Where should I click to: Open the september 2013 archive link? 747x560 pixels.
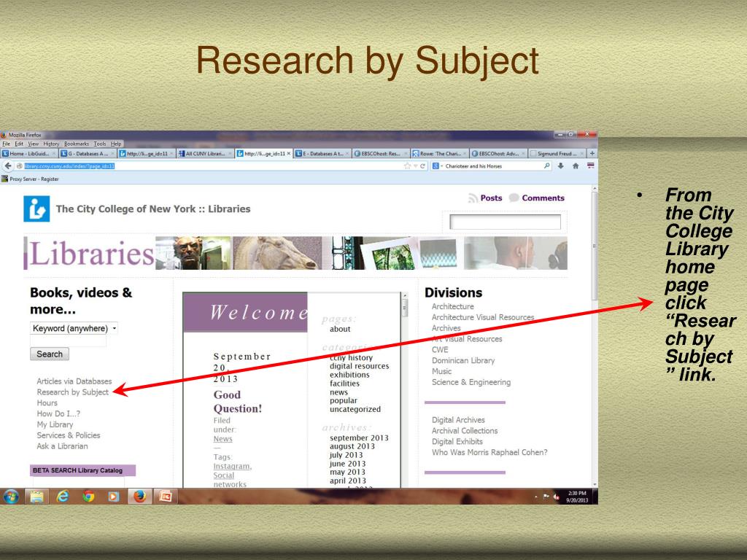point(359,437)
